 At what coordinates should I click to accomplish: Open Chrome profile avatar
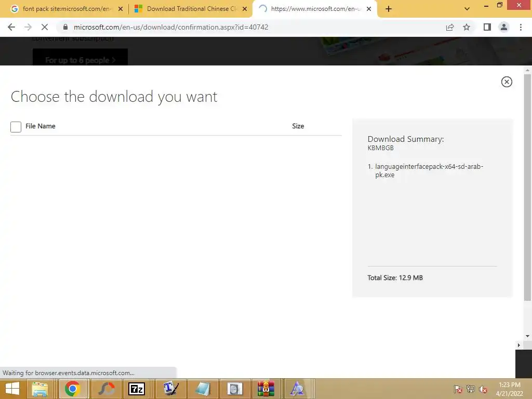(504, 27)
